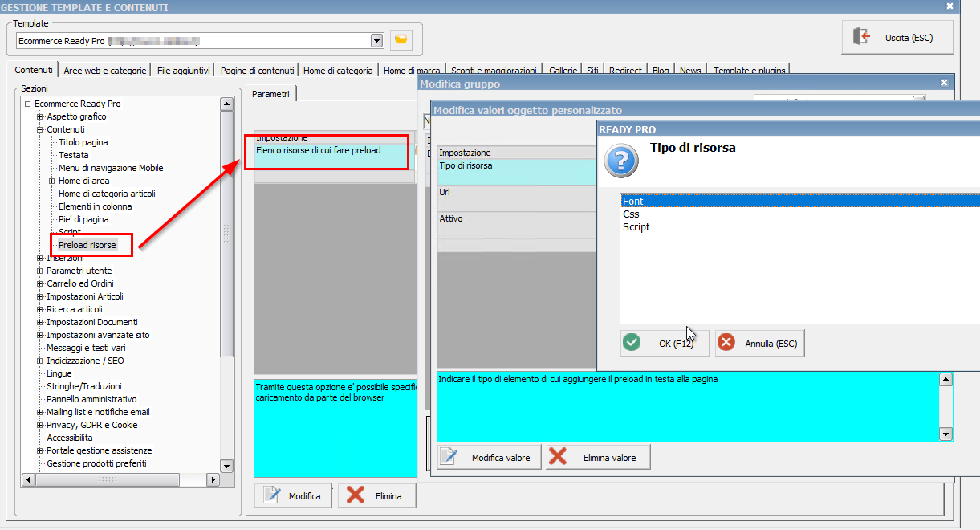Image resolution: width=980 pixels, height=530 pixels.
Task: Click the pencil icon on Modifica valore
Action: (449, 457)
